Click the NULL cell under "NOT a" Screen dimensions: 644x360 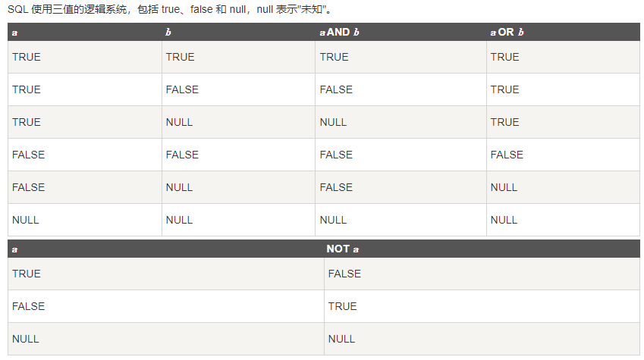pos(341,339)
